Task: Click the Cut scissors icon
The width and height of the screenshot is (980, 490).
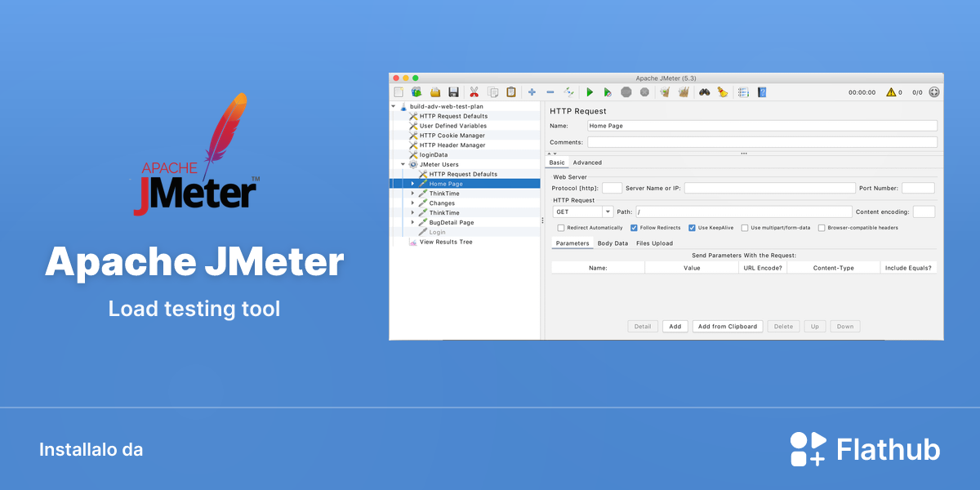Action: click(x=474, y=92)
